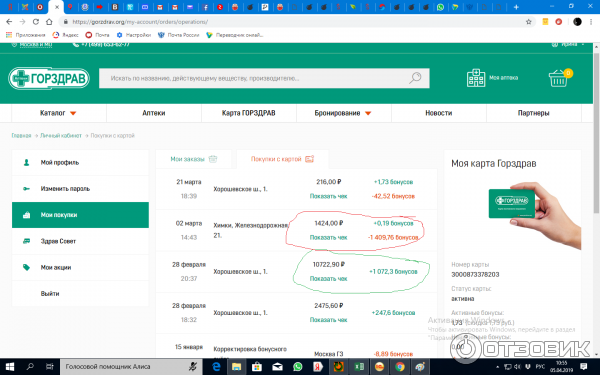Image resolution: width=600 pixels, height=375 pixels.
Task: Open the user account dropdown in the header
Action: coord(568,45)
